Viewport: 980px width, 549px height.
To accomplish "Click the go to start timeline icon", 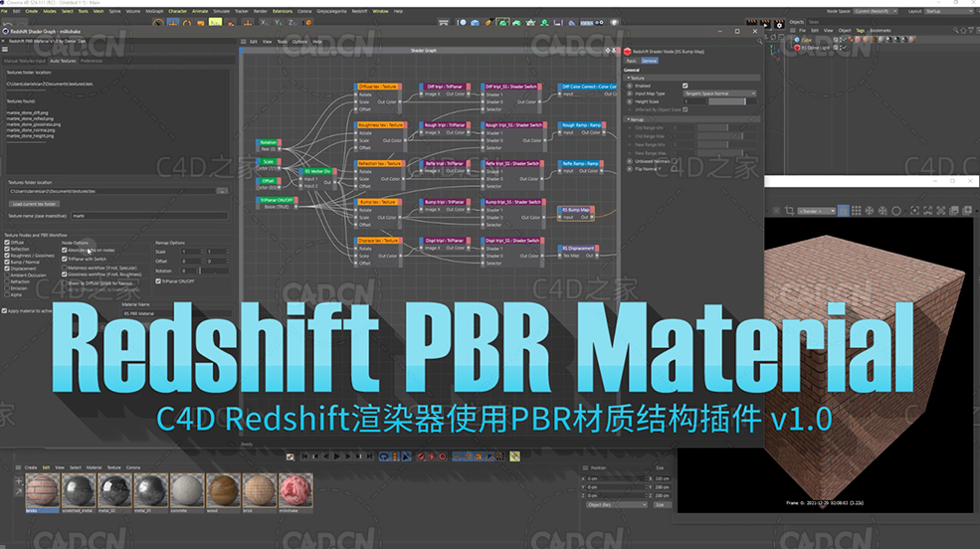I will click(x=304, y=457).
